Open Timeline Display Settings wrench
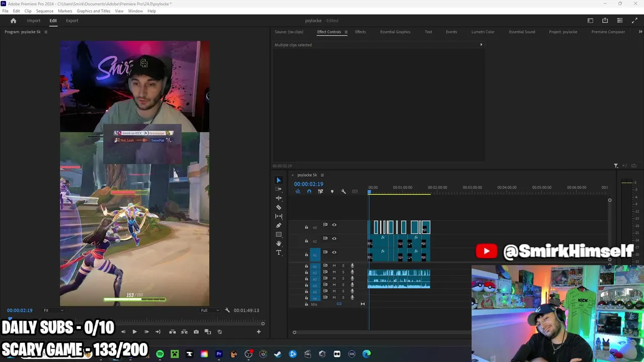 point(344,192)
